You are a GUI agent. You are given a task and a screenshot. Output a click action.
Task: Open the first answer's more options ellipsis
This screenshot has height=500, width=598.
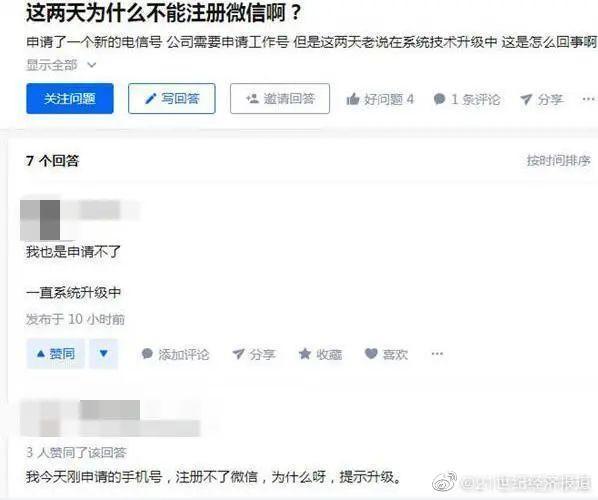[437, 354]
